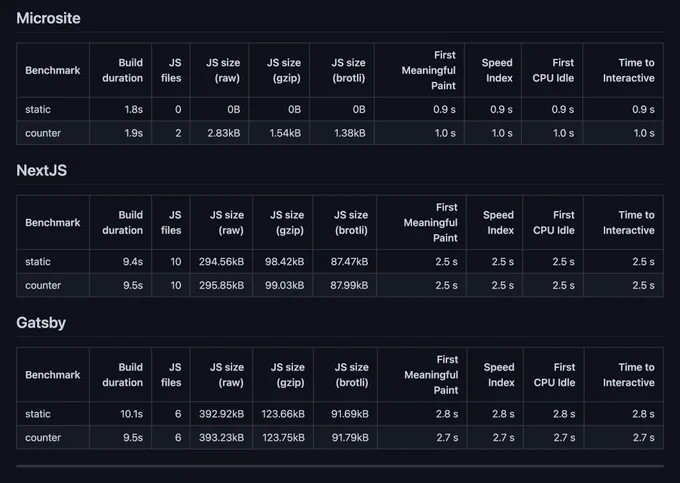Image resolution: width=680 pixels, height=483 pixels.
Task: Select the 393.23kB raw size cell
Action: (222, 437)
